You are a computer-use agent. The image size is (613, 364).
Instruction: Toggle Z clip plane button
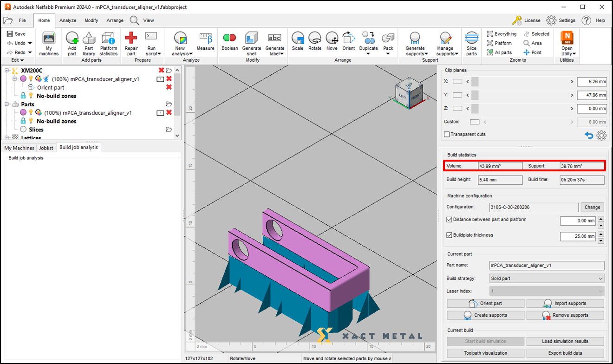pos(458,108)
